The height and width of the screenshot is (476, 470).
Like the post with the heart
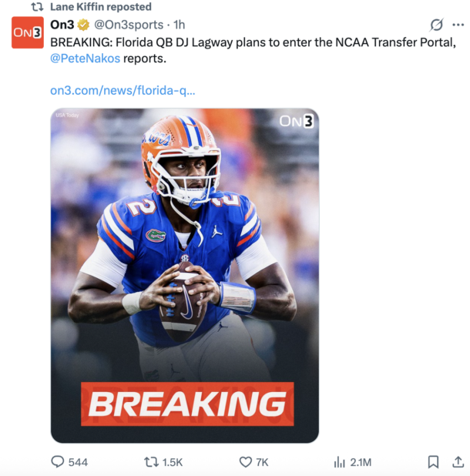tap(245, 462)
